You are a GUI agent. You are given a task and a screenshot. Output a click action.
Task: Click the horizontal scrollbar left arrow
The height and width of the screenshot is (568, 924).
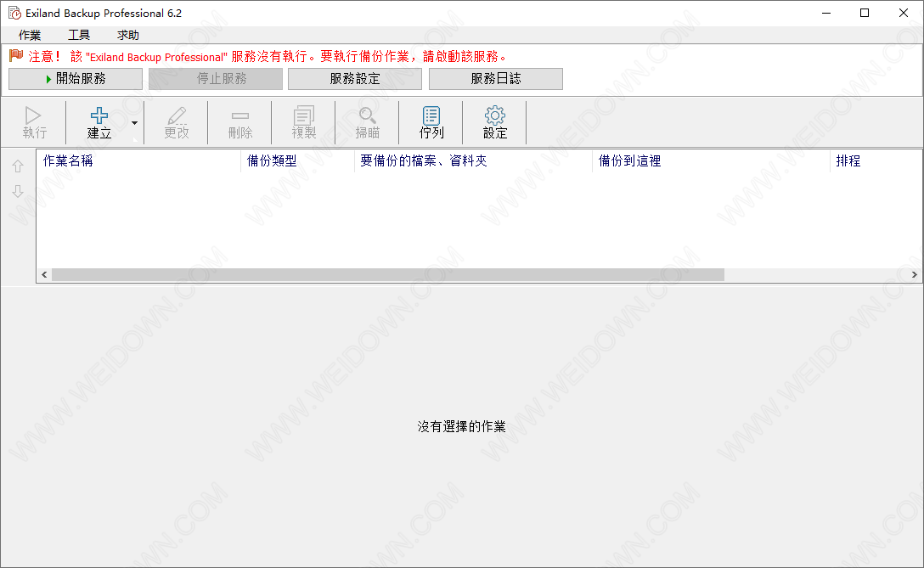(x=44, y=274)
